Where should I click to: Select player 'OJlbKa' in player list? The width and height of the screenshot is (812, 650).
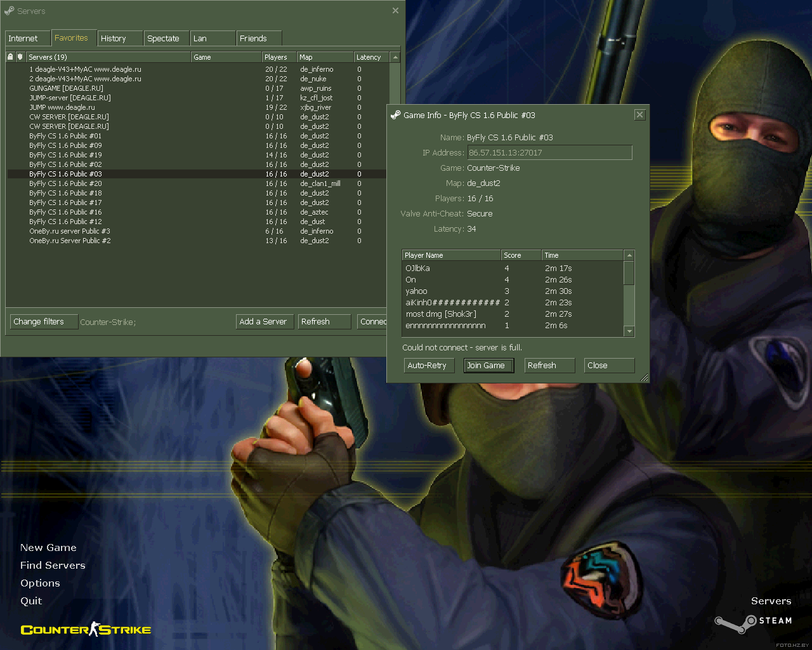point(513,269)
